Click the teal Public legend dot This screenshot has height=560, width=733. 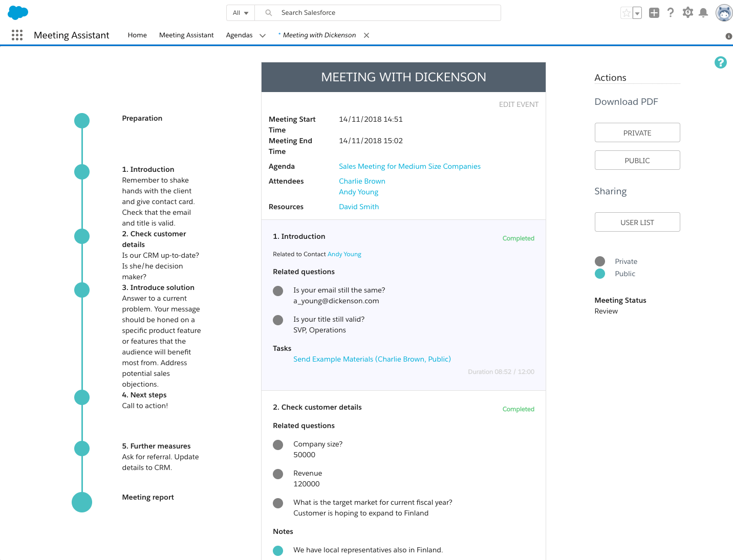(x=600, y=274)
